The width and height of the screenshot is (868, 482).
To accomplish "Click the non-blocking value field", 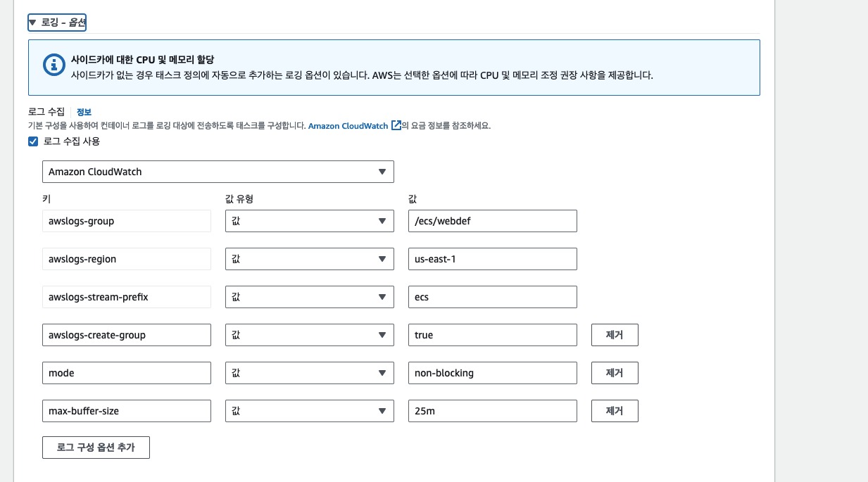I will click(493, 373).
